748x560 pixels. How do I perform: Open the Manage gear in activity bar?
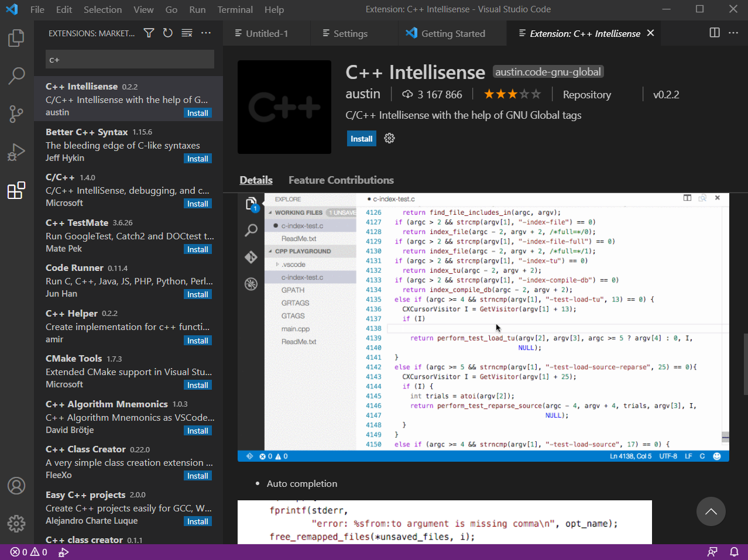tap(16, 523)
